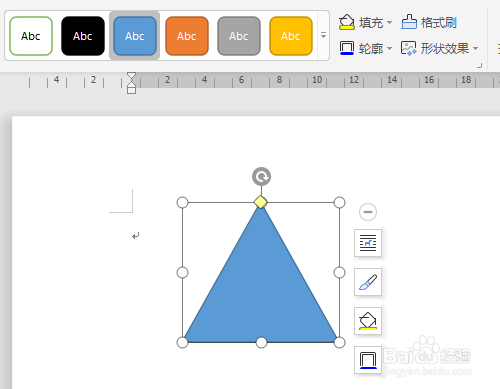The image size is (500, 389).
Task: Open Shape Effects (形状效果) icon
Action: click(409, 48)
